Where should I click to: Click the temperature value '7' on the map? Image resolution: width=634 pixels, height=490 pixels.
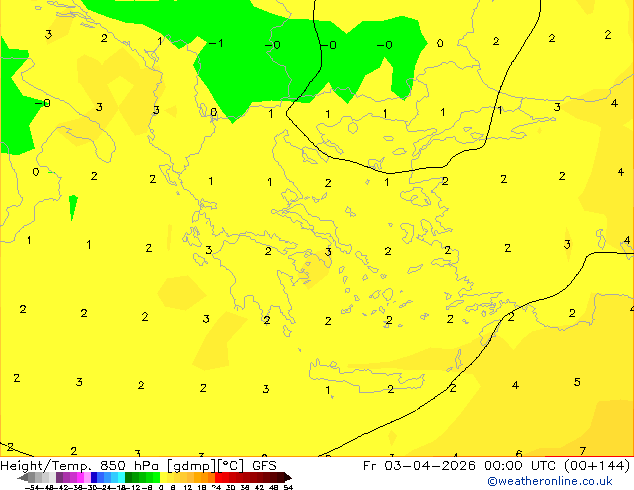582,451
